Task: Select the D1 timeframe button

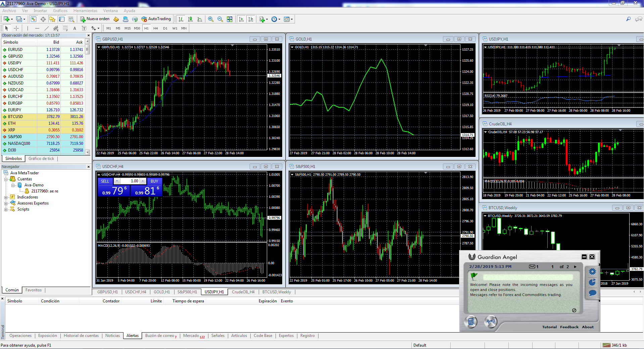Action: coord(165,28)
